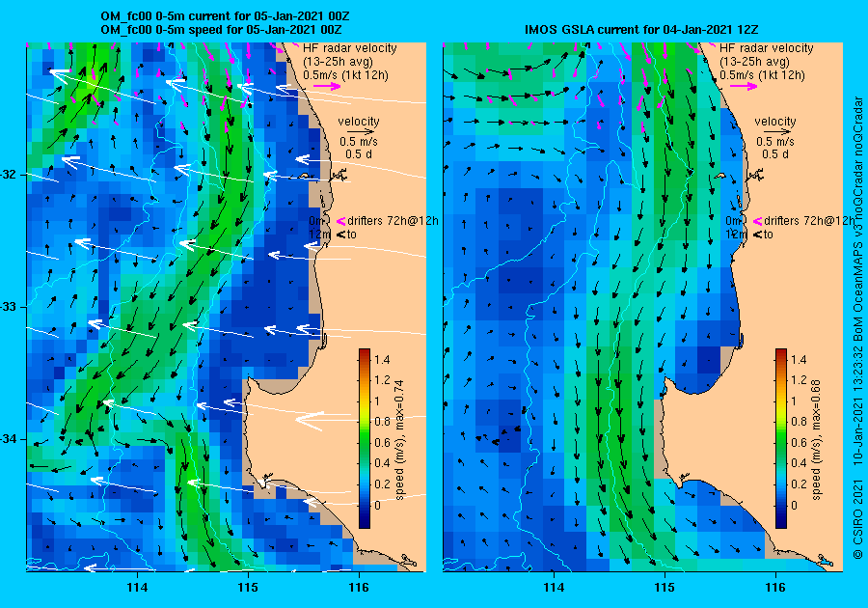This screenshot has width=868, height=608.
Task: Select 'HF radar velocity' label in the left map
Action: pos(350,48)
